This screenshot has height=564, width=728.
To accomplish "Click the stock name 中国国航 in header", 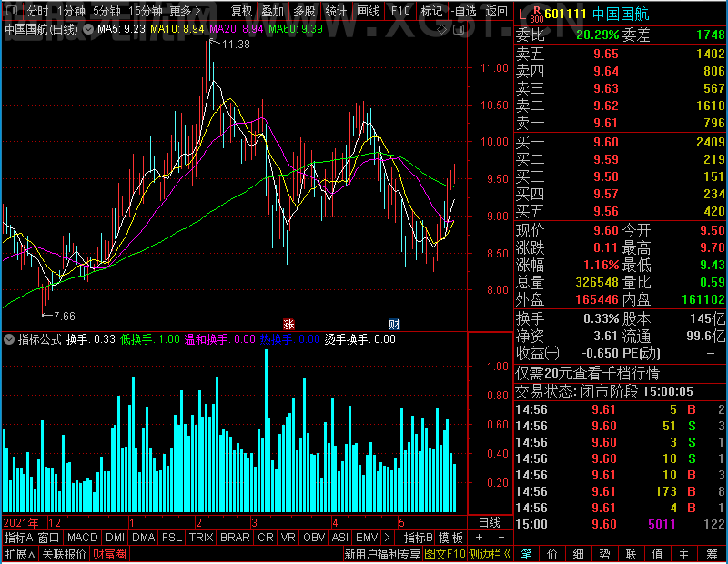I will [621, 14].
